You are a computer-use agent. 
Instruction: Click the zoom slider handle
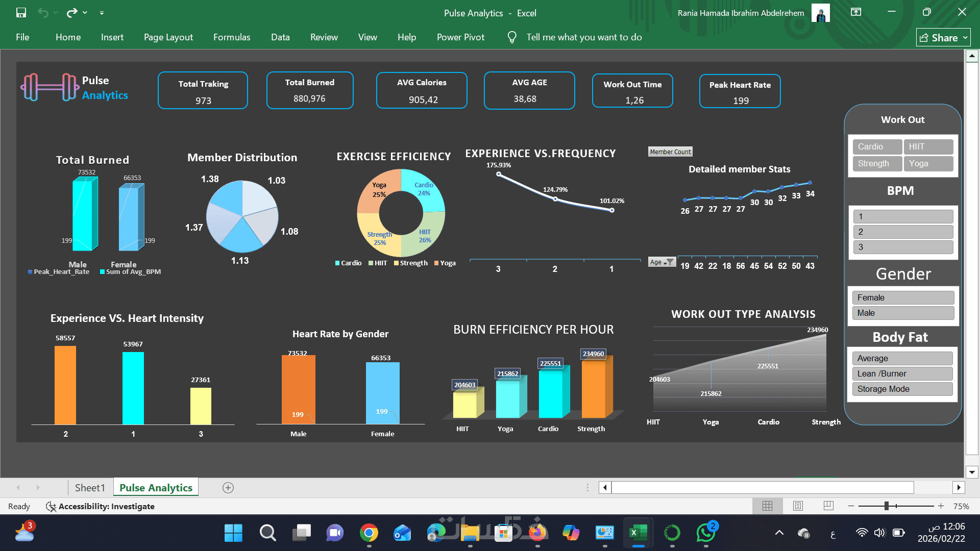pos(887,506)
